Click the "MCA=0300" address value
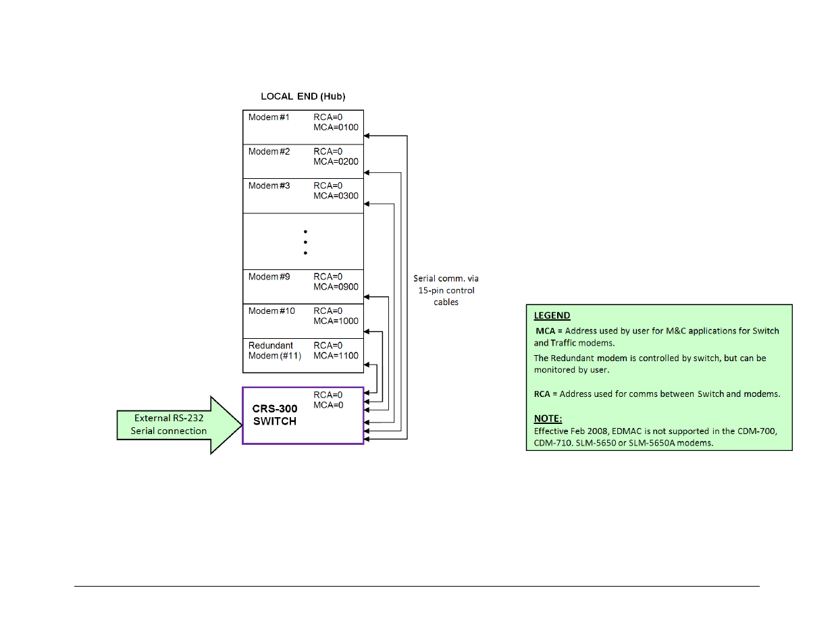 (336, 196)
